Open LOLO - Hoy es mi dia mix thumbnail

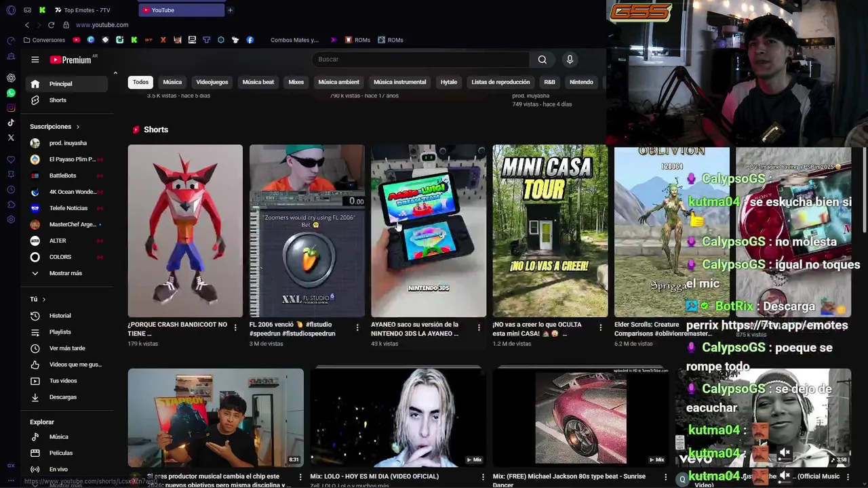398,417
